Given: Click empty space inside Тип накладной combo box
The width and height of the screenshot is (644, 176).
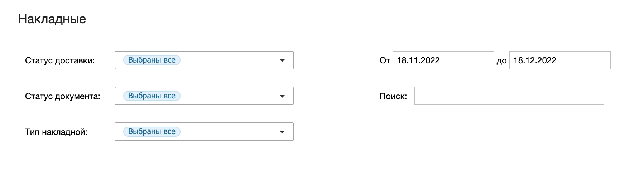Looking at the screenshot, I should coord(229,132).
